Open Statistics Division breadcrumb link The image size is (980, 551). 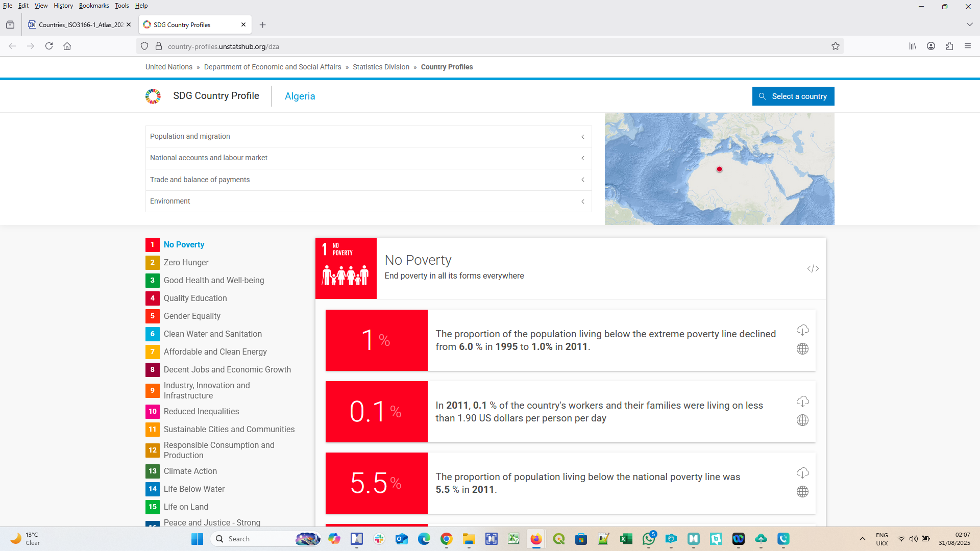pos(381,67)
